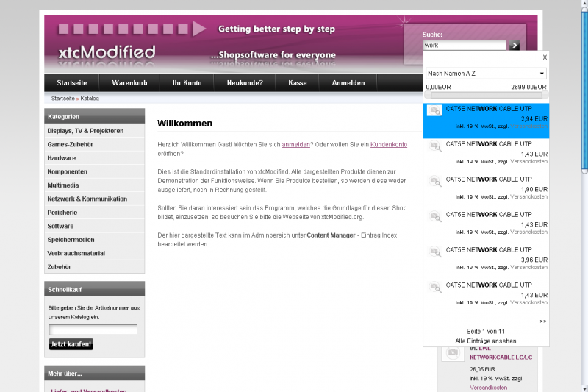Open the Startseite nav menu item
This screenshot has width=588, height=392.
(71, 83)
